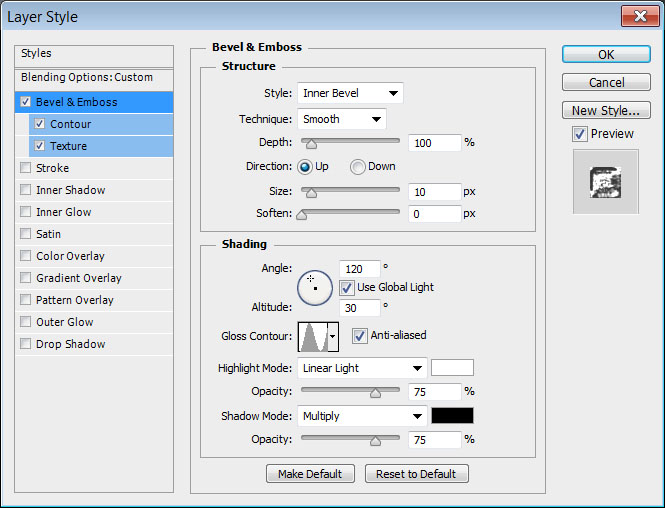This screenshot has width=665, height=508.
Task: Expand the Technique dropdown set to Smooth
Action: (342, 120)
